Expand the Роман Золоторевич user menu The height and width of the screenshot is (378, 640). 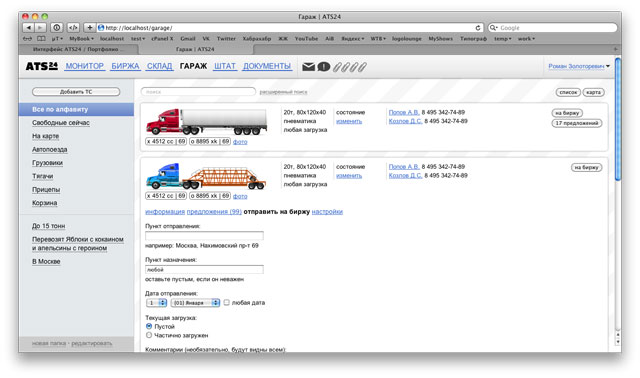[x=579, y=66]
